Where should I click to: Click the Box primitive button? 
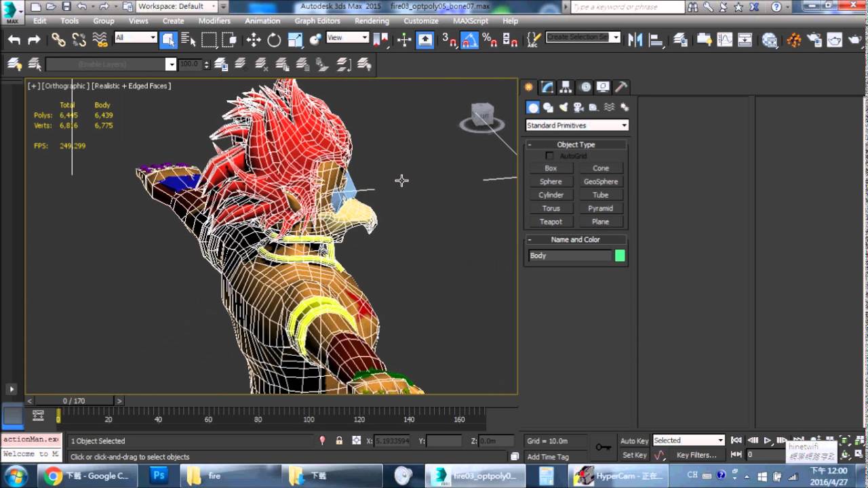tap(551, 168)
